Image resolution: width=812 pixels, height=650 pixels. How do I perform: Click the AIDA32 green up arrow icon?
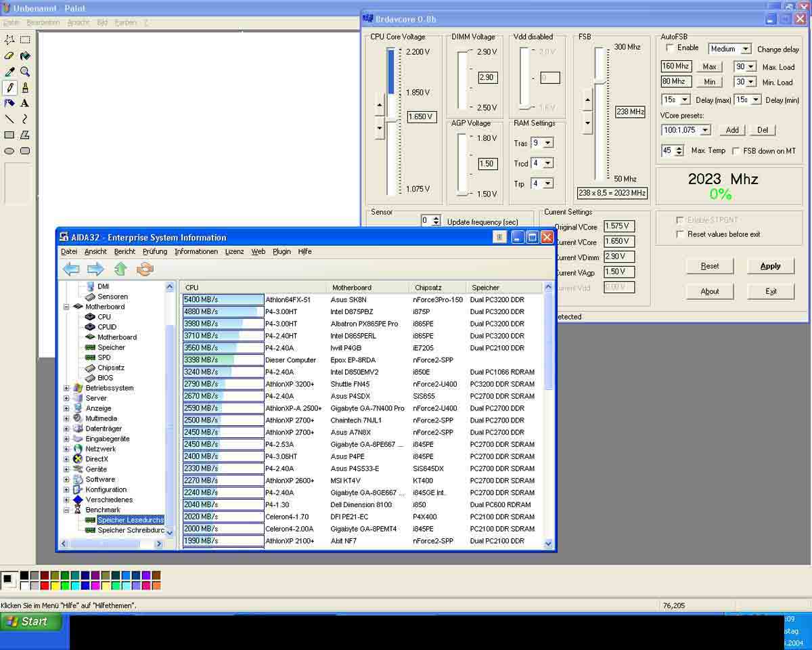click(x=120, y=269)
